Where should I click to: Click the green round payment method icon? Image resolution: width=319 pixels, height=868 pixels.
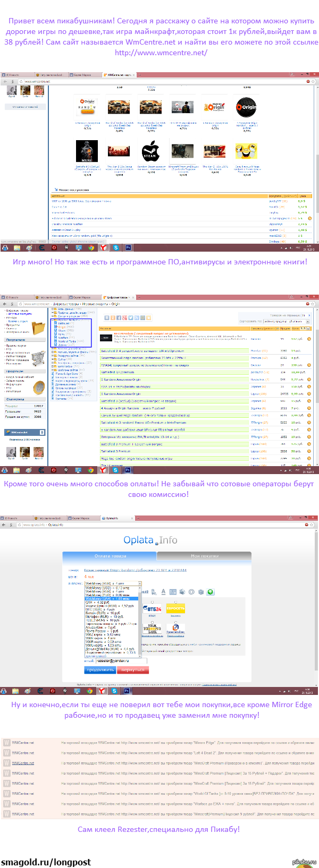[x=210, y=591]
